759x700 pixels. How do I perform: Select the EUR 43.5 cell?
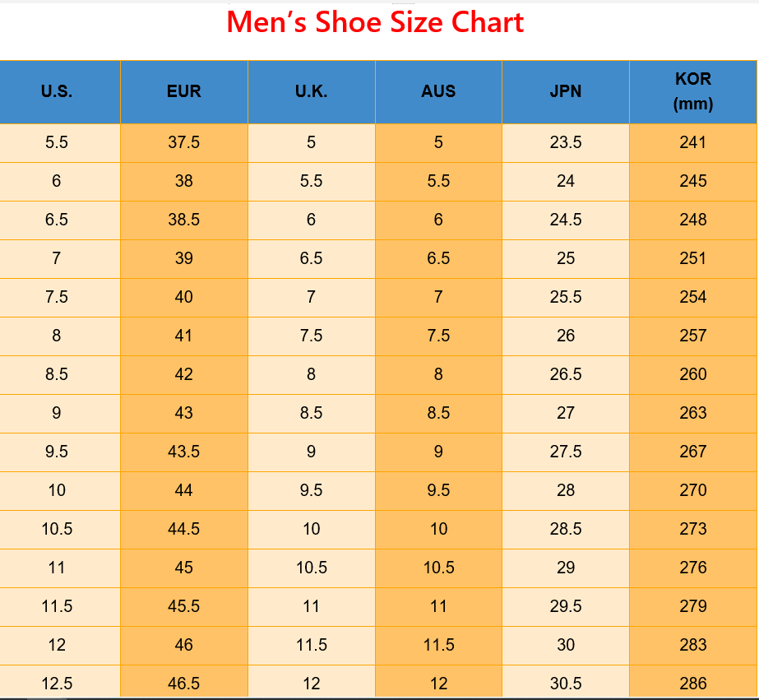(x=183, y=452)
